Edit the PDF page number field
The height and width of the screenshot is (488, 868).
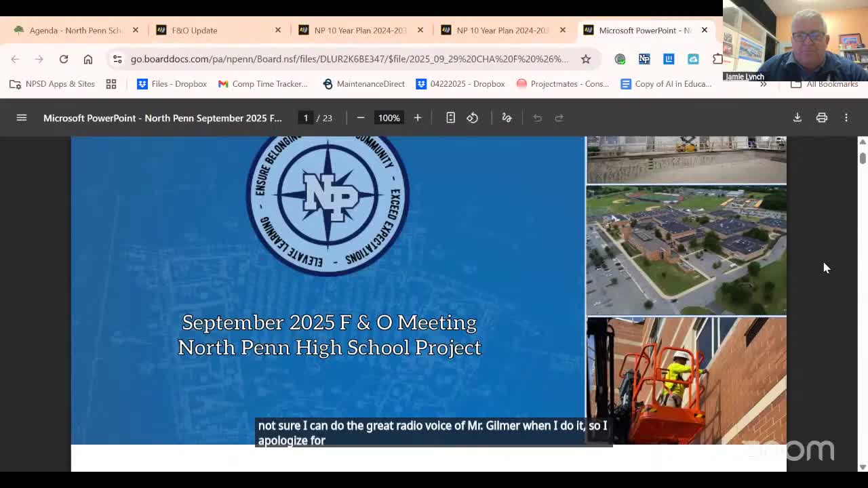point(306,118)
